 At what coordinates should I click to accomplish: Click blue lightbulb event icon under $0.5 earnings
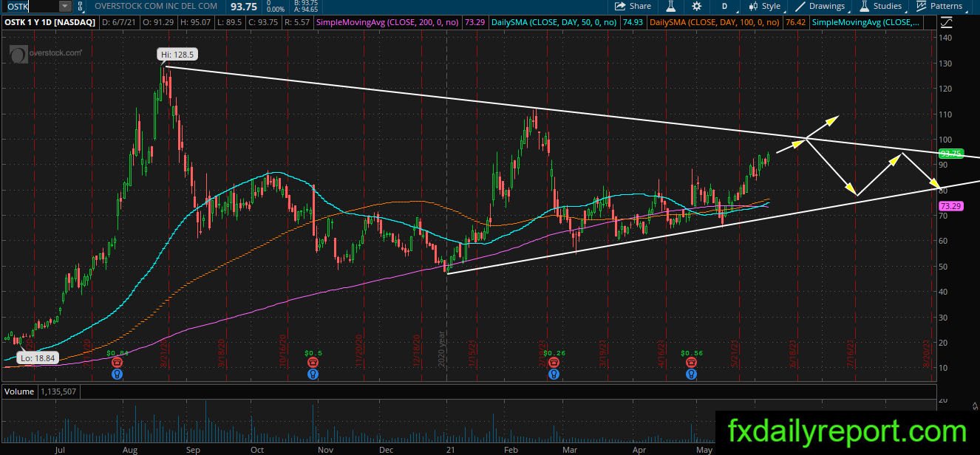(313, 374)
